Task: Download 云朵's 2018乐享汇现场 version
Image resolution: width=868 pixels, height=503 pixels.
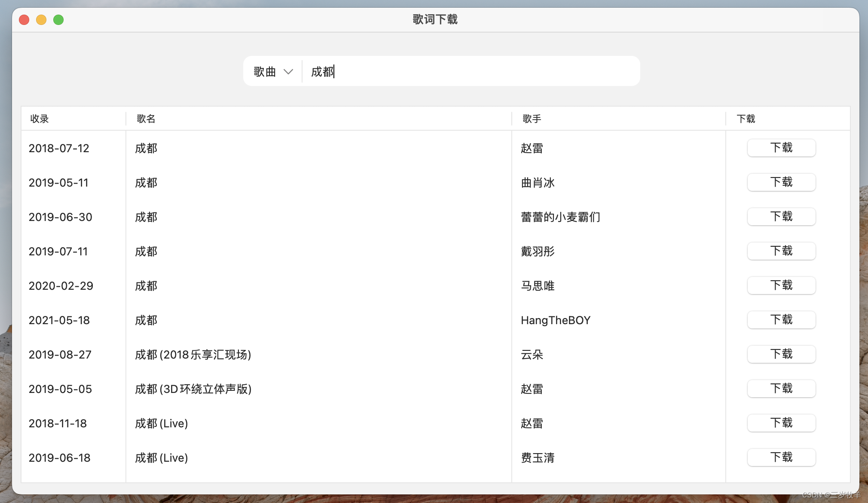Action: (x=781, y=354)
